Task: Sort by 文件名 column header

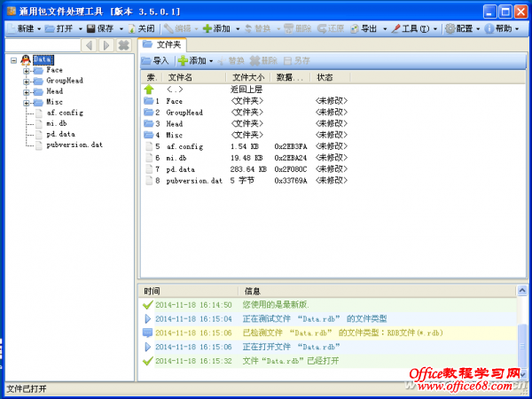Action: pyautogui.click(x=194, y=77)
